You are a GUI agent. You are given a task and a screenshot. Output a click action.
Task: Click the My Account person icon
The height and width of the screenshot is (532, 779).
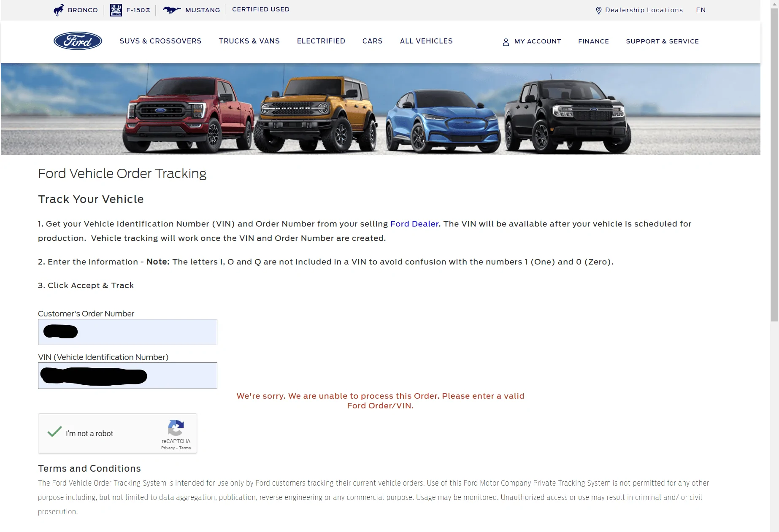(506, 42)
